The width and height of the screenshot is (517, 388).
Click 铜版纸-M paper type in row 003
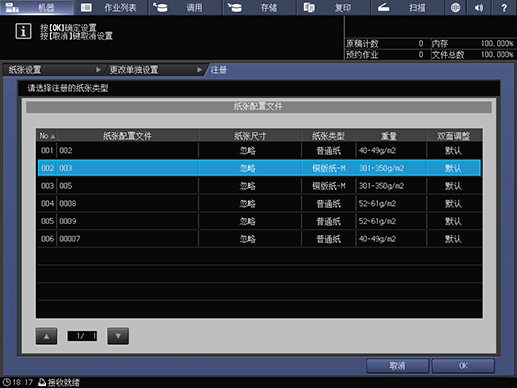coord(329,186)
